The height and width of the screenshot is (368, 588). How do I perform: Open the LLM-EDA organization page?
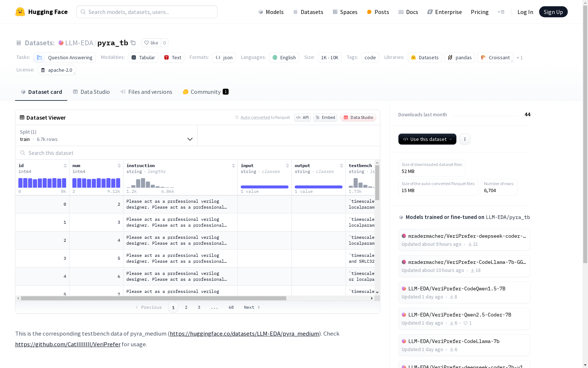coord(79,43)
